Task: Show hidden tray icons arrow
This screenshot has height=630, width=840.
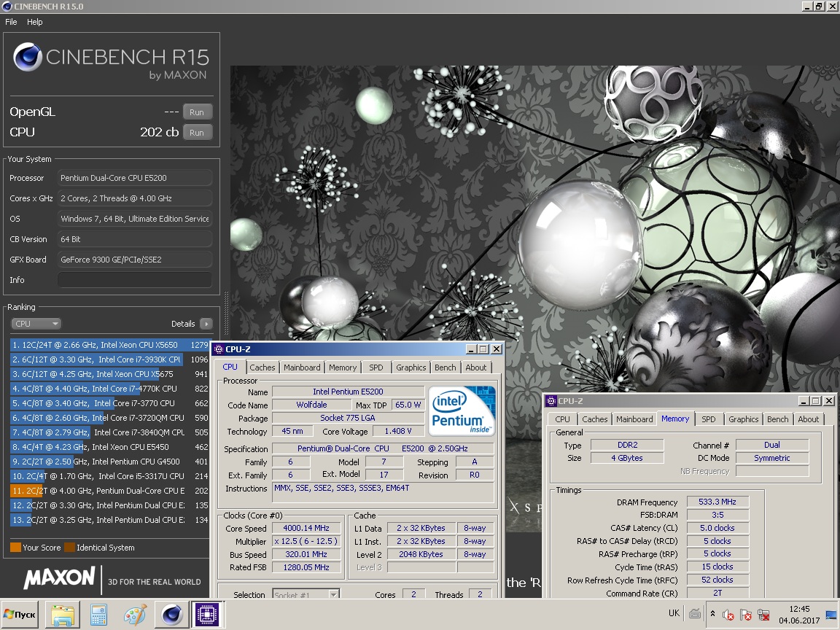Action: (x=712, y=614)
